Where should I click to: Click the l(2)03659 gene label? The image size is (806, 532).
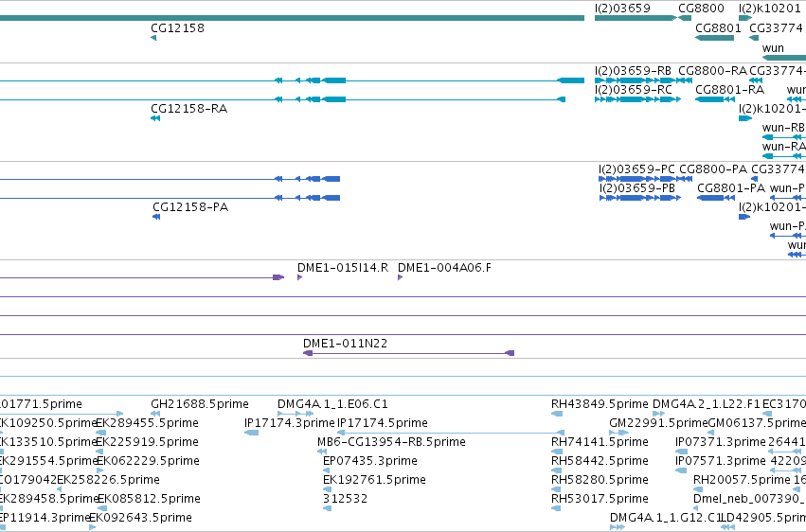tap(622, 9)
